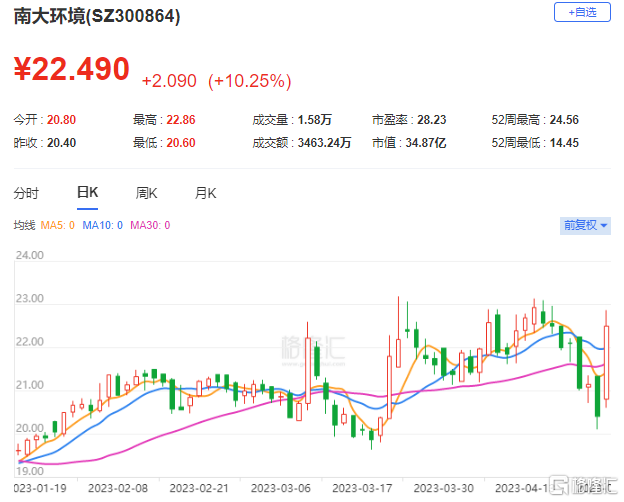Select the 52周最低 value 14.45
624x502 pixels.
pyautogui.click(x=564, y=143)
